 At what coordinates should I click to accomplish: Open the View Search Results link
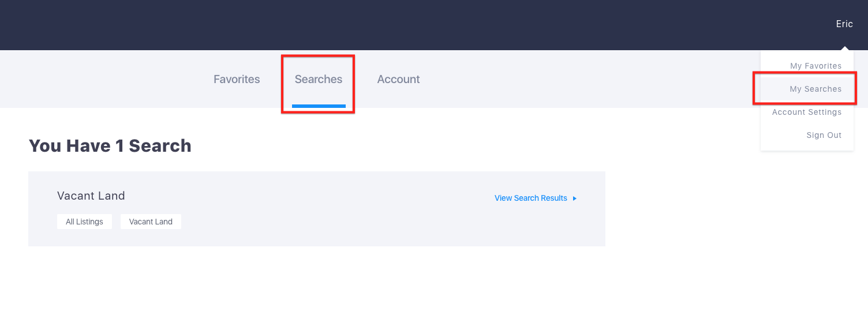[x=531, y=198]
